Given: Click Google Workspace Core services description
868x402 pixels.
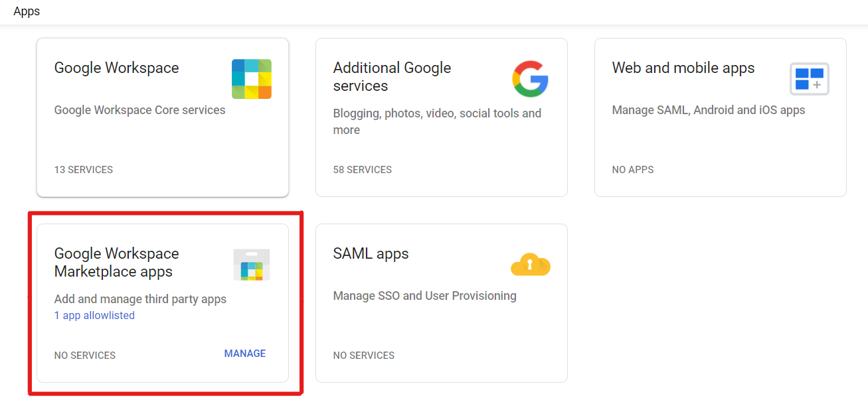Looking at the screenshot, I should click(139, 110).
